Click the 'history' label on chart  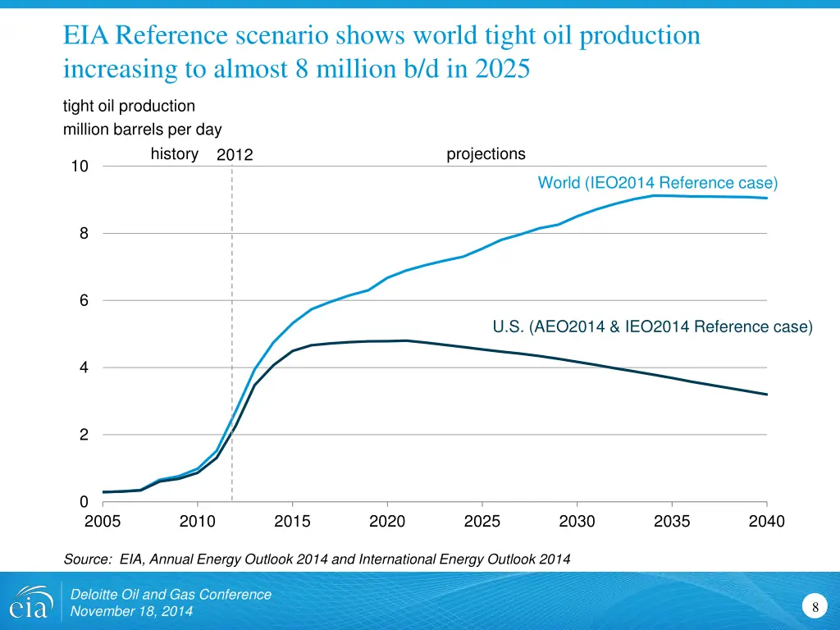coord(174,154)
